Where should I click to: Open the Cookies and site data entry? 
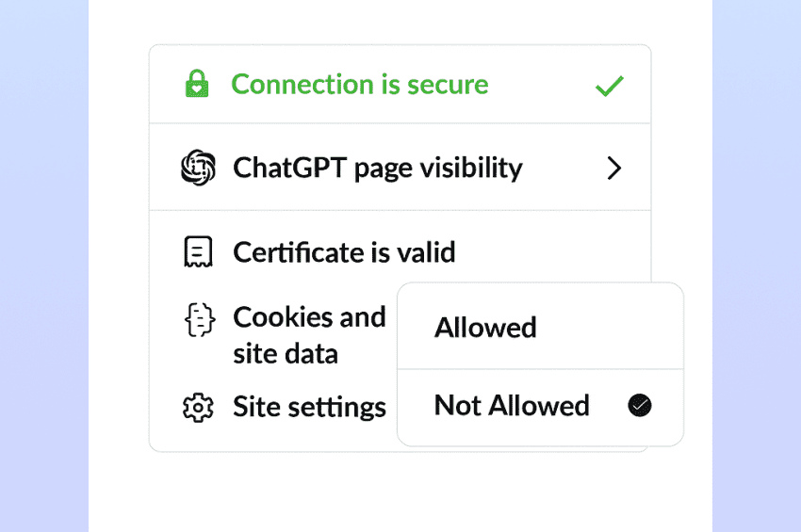click(x=309, y=335)
